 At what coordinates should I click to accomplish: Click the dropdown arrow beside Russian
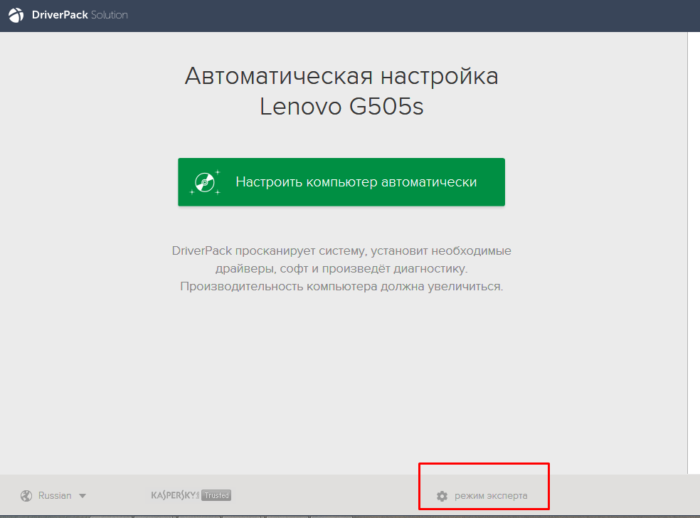tap(83, 496)
